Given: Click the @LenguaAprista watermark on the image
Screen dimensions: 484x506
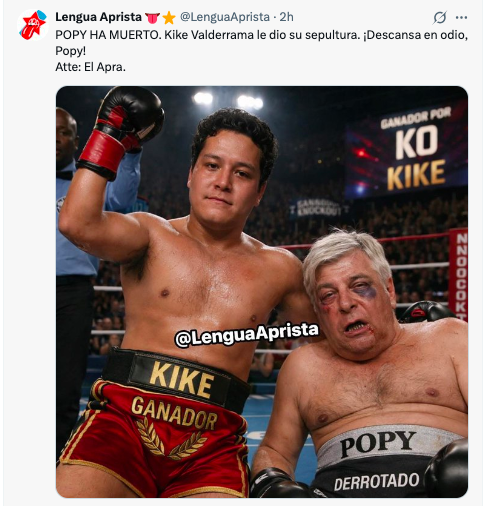Looking at the screenshot, I should tap(247, 334).
